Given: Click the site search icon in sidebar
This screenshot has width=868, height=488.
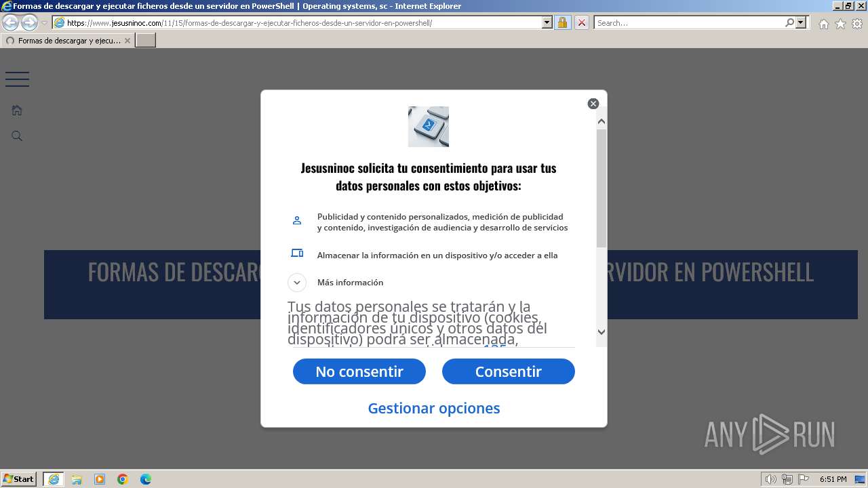Looking at the screenshot, I should click(x=17, y=136).
